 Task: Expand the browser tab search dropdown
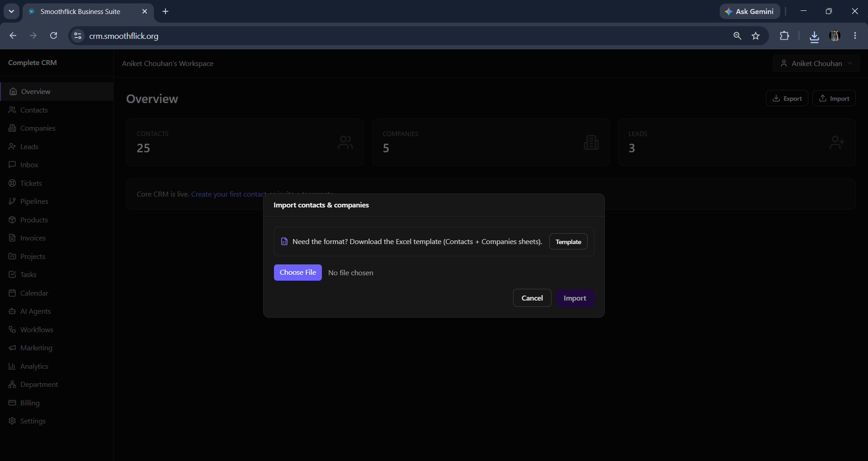[x=11, y=11]
